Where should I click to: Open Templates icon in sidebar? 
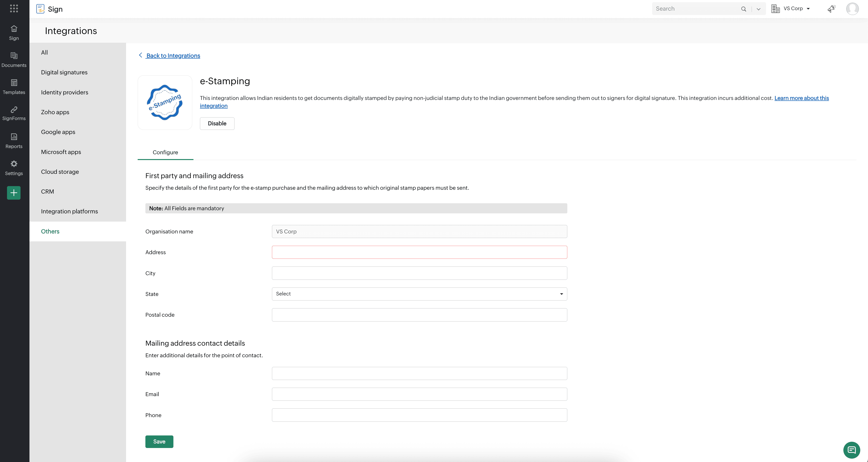[x=14, y=87]
